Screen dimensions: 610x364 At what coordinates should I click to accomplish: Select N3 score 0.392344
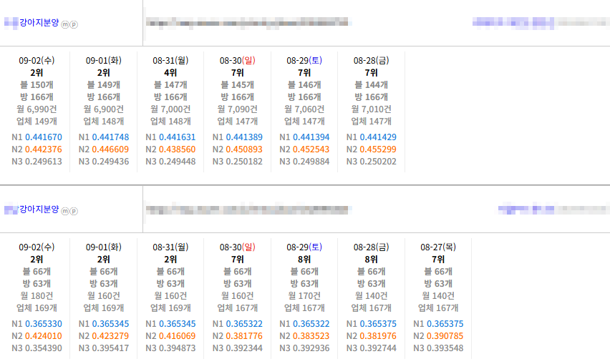tap(244, 348)
